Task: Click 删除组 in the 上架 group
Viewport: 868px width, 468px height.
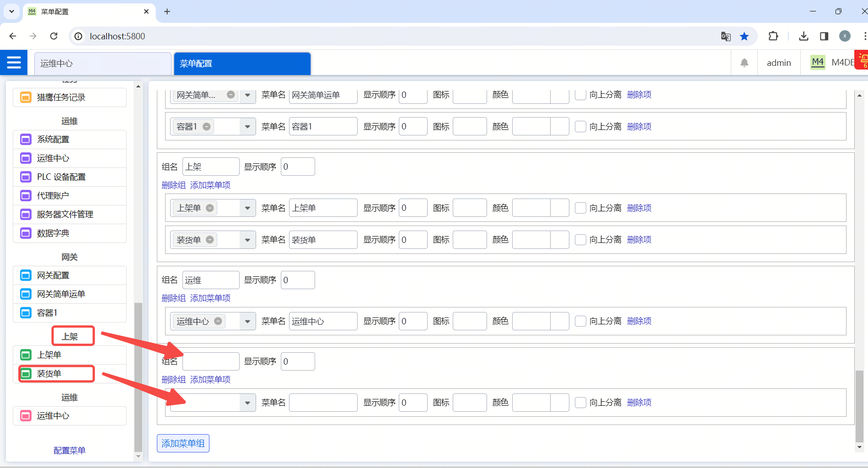Action: [x=173, y=185]
